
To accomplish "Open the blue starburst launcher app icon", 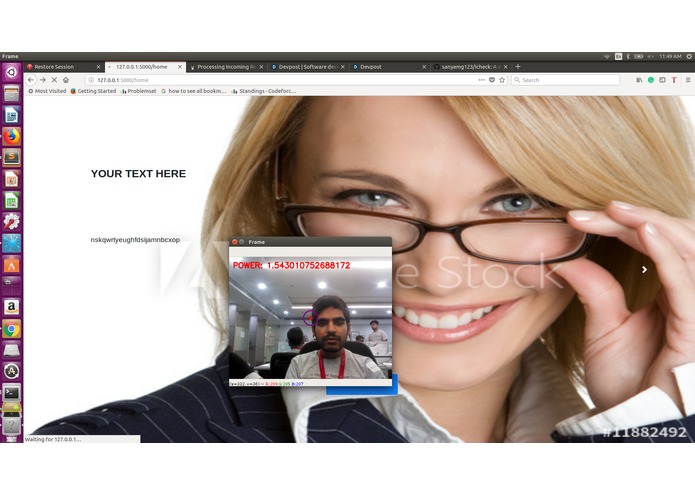I will coord(12,243).
